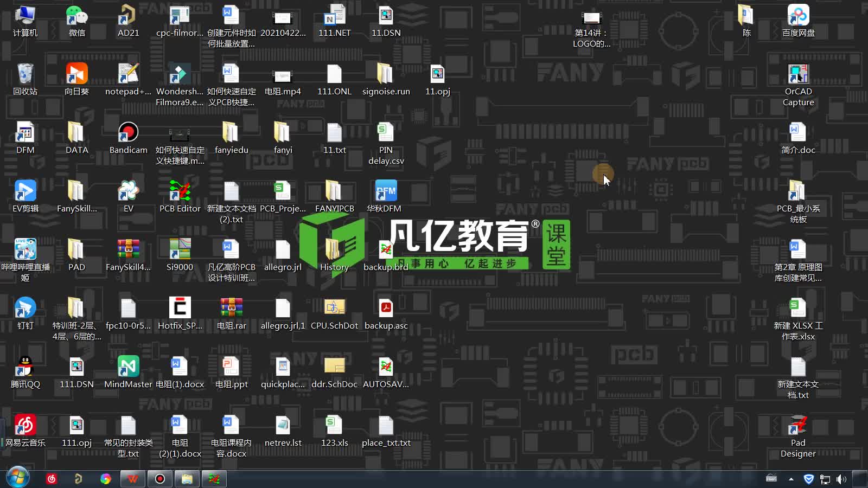Show hidden system tray icons

point(791,479)
